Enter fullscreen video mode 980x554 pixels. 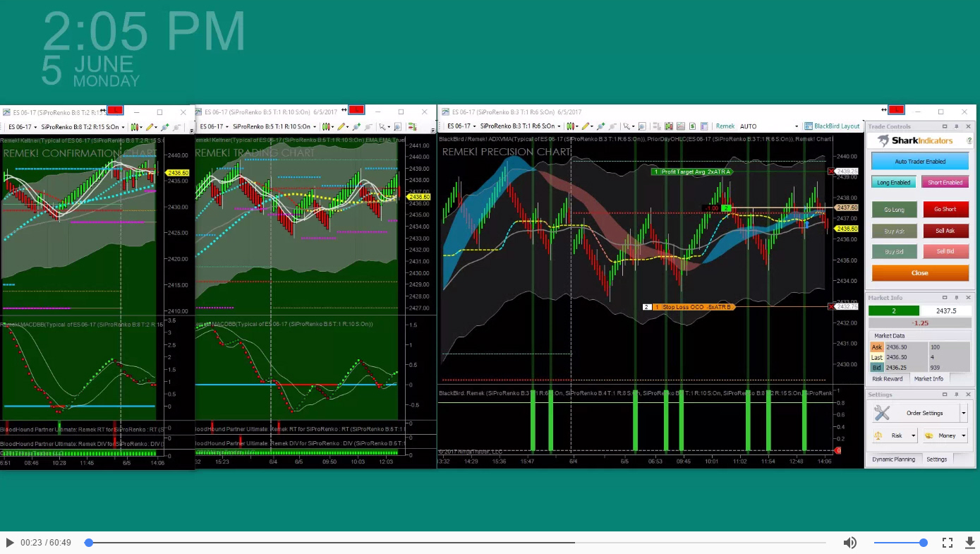pos(948,543)
